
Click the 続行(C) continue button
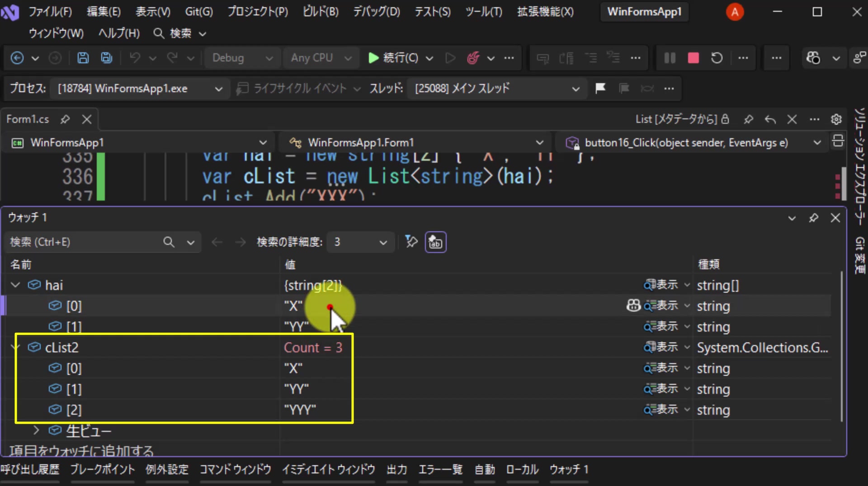pyautogui.click(x=393, y=58)
